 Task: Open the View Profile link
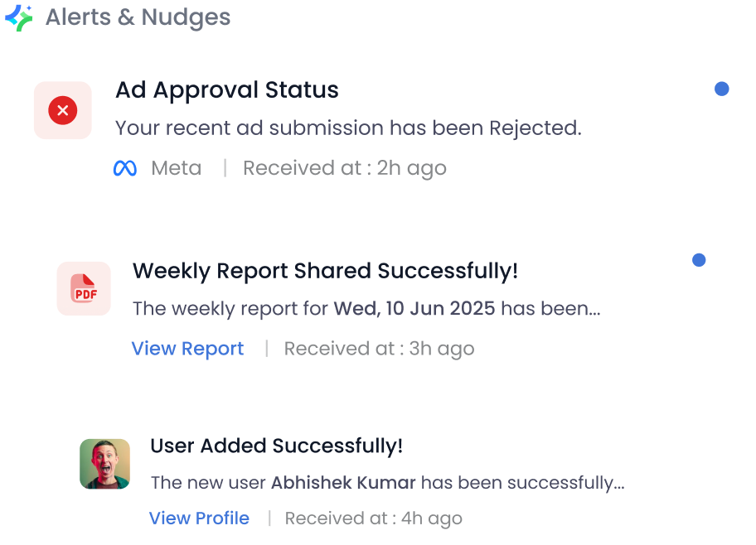click(199, 518)
